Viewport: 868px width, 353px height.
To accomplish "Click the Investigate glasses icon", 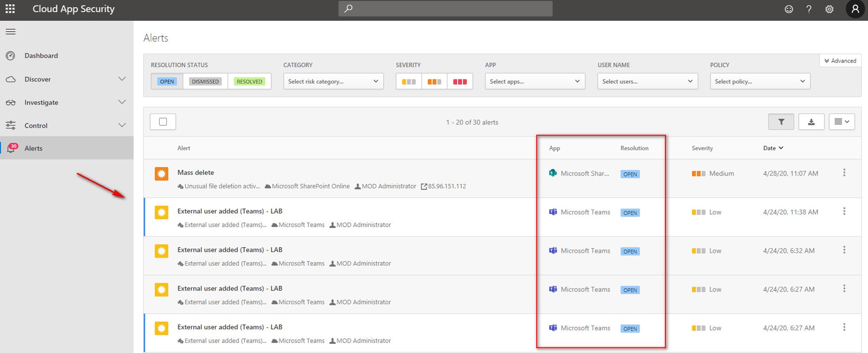I will [x=10, y=103].
